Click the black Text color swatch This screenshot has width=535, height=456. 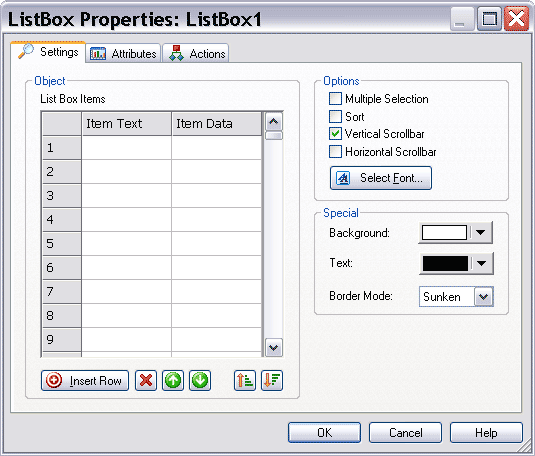coord(445,263)
